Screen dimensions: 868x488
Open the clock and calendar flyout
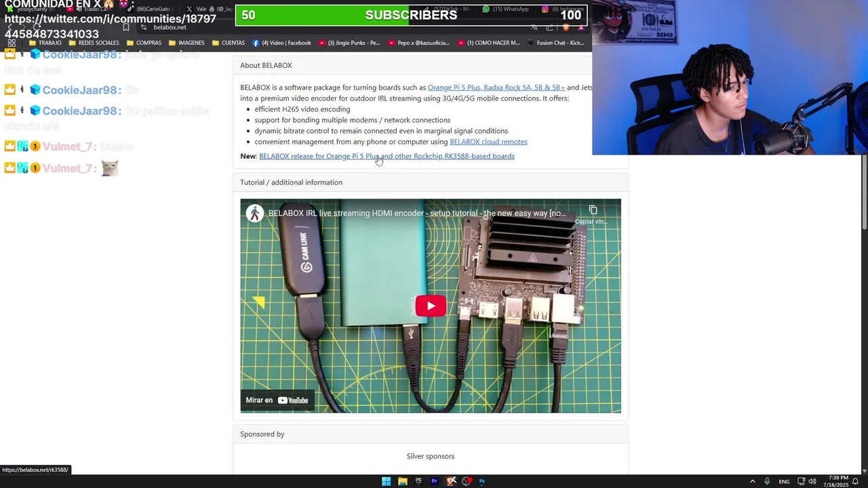837,481
